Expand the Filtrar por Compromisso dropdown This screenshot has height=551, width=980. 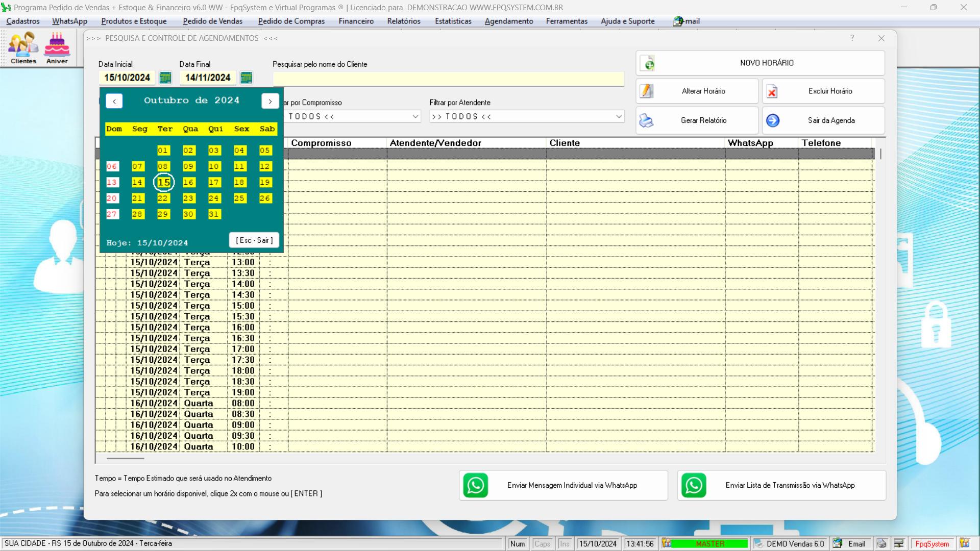(415, 116)
